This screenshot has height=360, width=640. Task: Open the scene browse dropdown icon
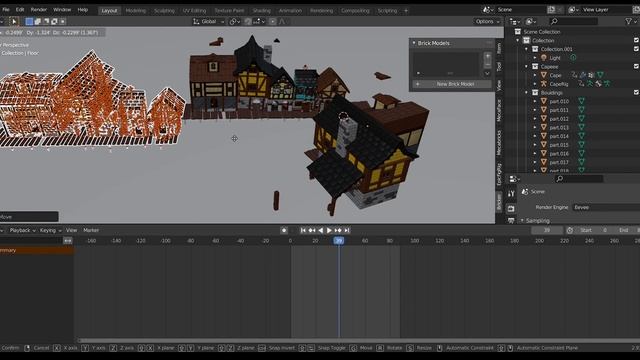point(487,9)
